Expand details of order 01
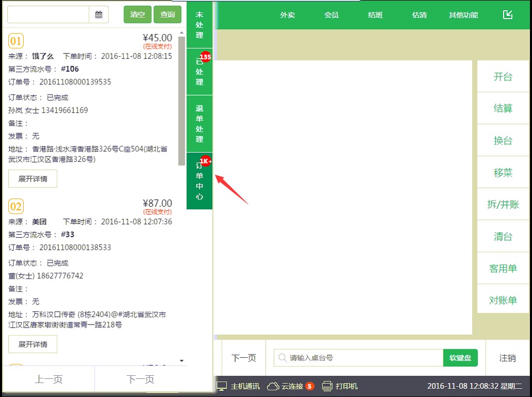Screen dimensions: 532x397 point(33,179)
